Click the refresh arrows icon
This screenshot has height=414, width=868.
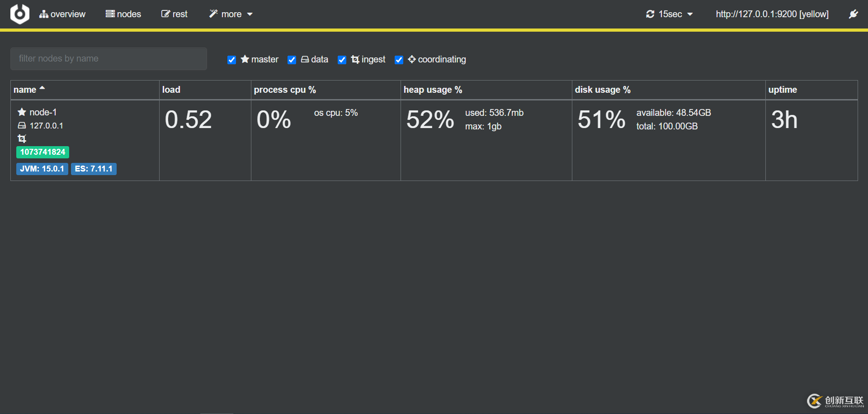click(x=650, y=14)
